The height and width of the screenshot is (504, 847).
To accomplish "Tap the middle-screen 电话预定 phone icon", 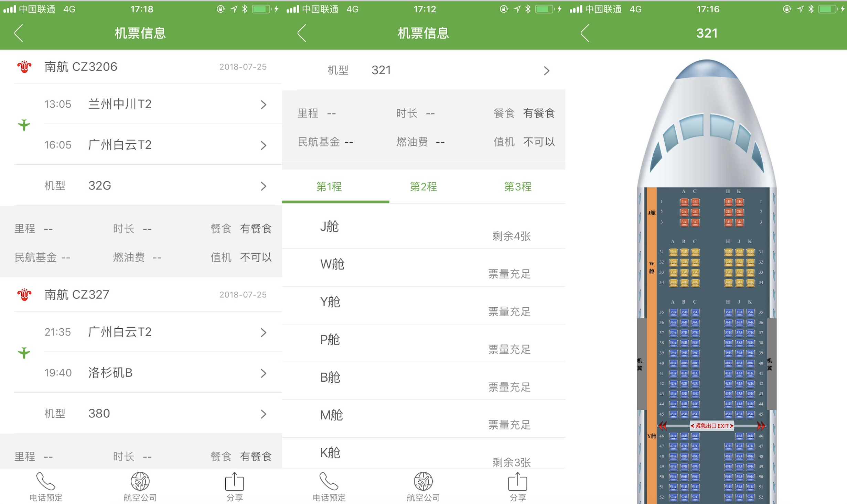I will coord(329,481).
